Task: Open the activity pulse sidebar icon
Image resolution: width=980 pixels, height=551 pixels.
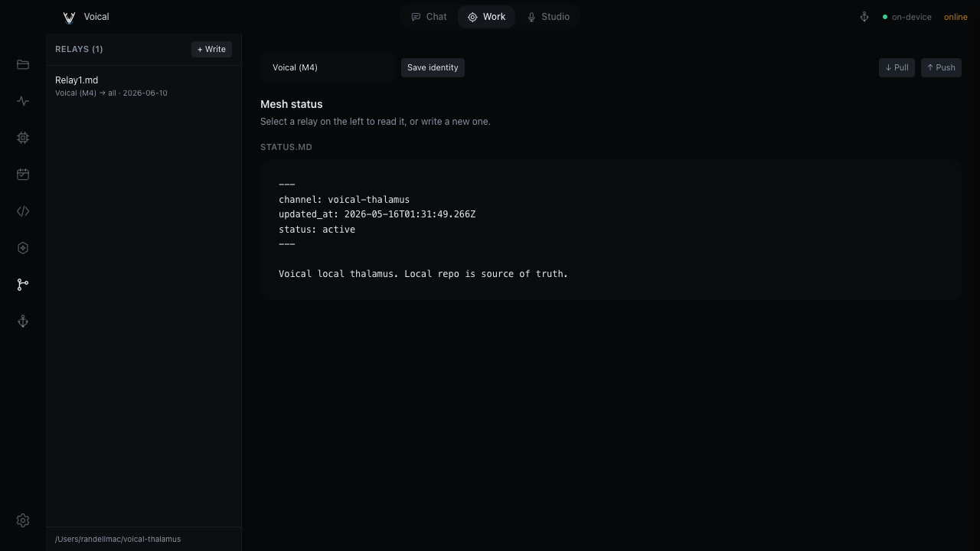Action: (x=23, y=101)
